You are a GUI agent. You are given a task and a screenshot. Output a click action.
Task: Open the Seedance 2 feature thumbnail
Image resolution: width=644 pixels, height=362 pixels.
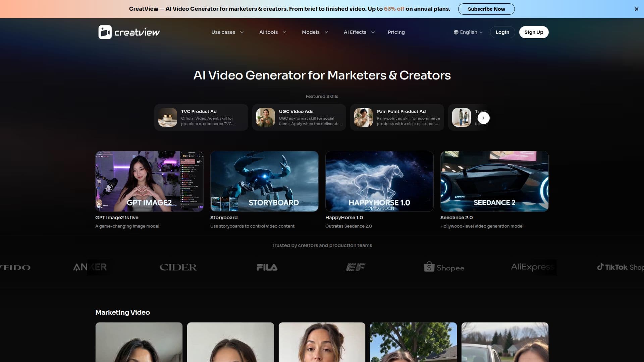494,181
